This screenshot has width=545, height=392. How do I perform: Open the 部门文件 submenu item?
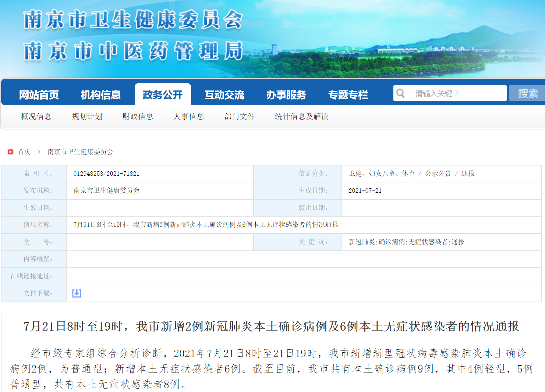[240, 117]
